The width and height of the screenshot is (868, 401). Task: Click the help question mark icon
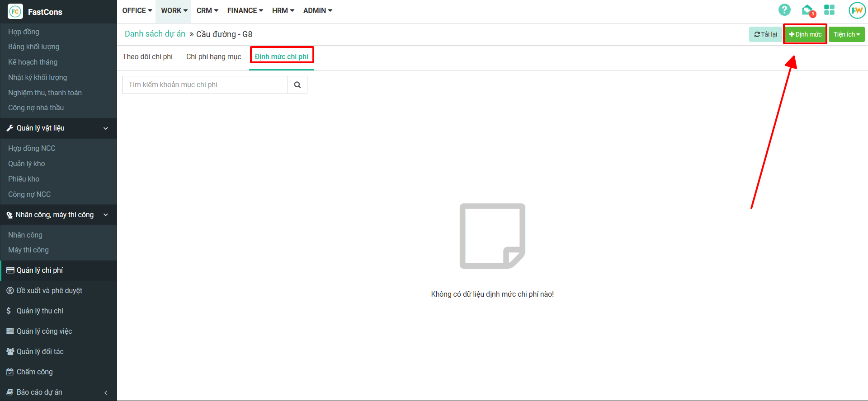coord(784,10)
